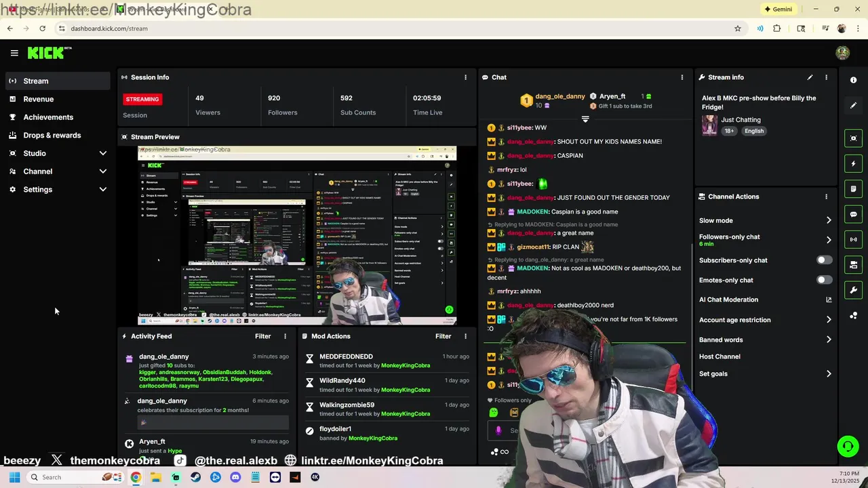Open the Windows Start menu
Image resolution: width=868 pixels, height=488 pixels.
coord(14,477)
